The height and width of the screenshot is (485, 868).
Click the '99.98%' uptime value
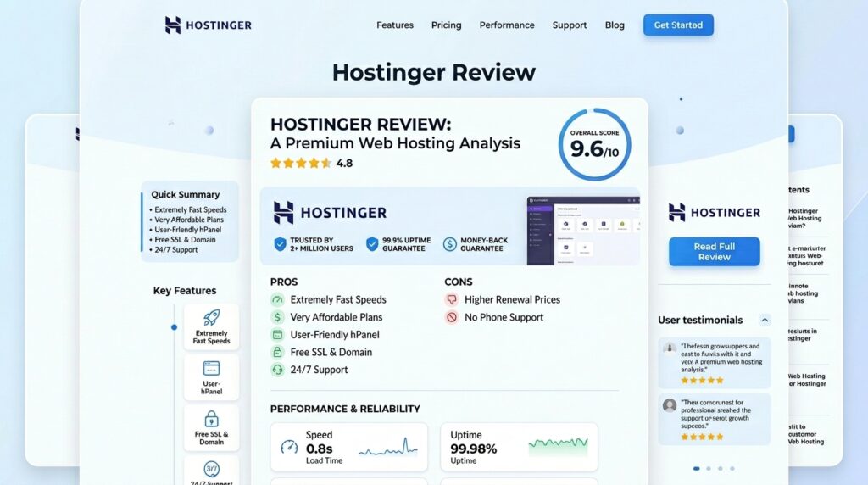coord(473,449)
